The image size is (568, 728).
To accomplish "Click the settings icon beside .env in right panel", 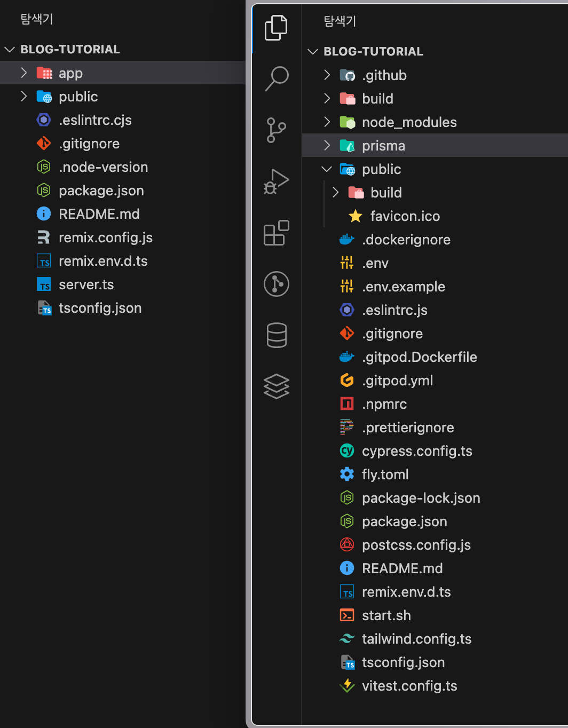I will (x=347, y=263).
